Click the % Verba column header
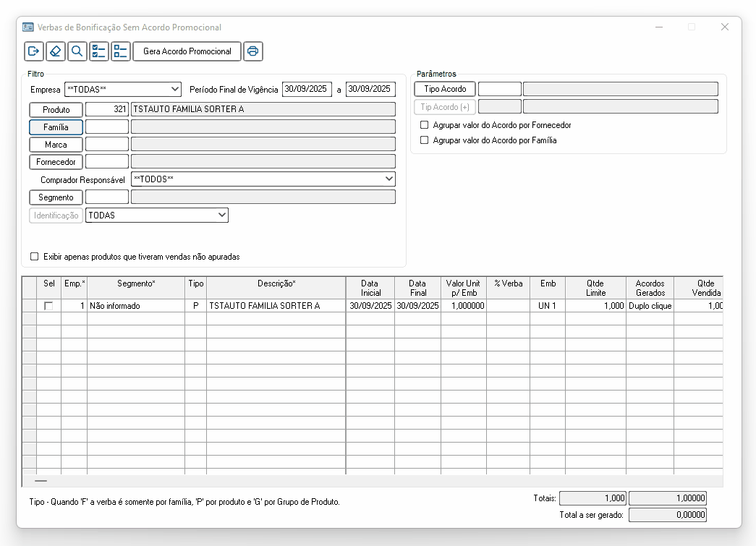This screenshot has height=546, width=756. (x=508, y=288)
